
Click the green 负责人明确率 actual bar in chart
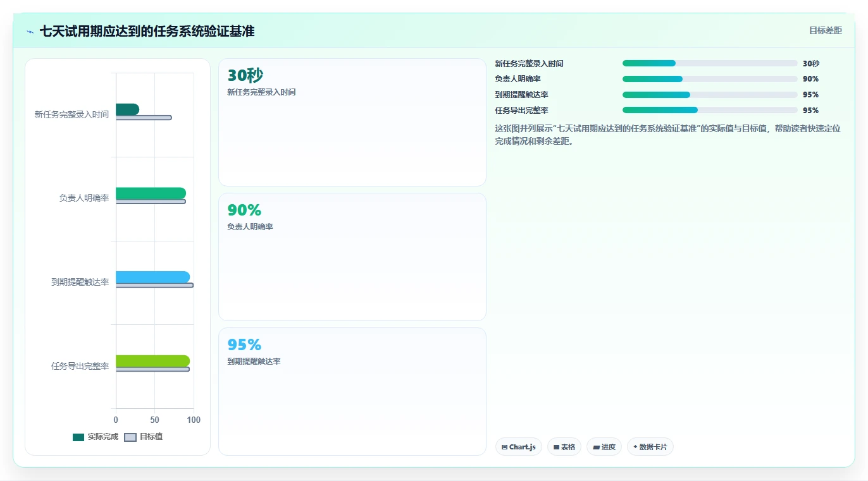(151, 193)
